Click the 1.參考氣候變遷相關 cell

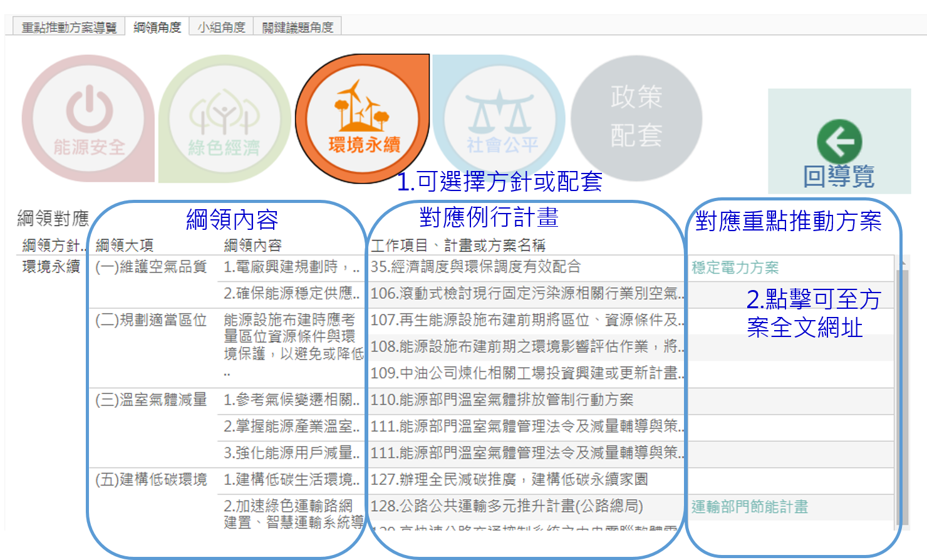(292, 400)
